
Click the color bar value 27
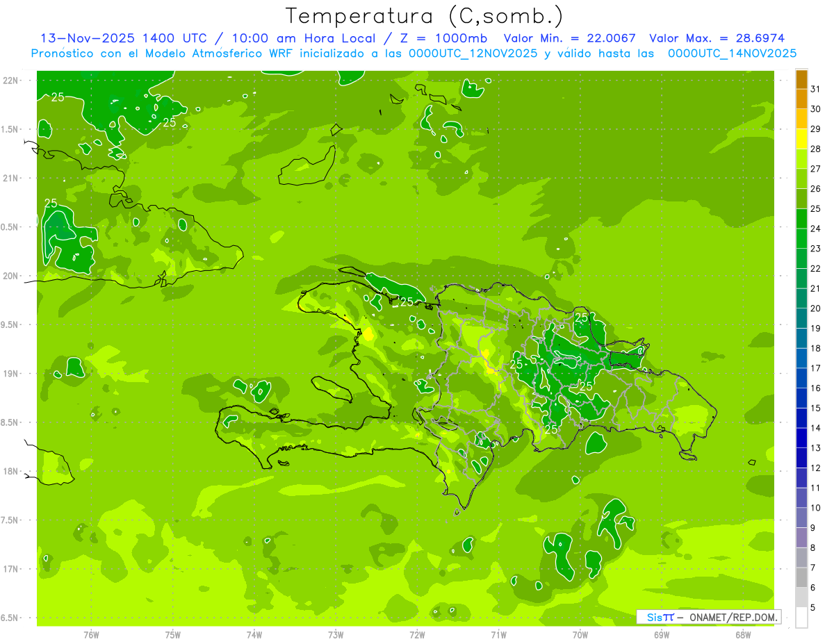(816, 169)
